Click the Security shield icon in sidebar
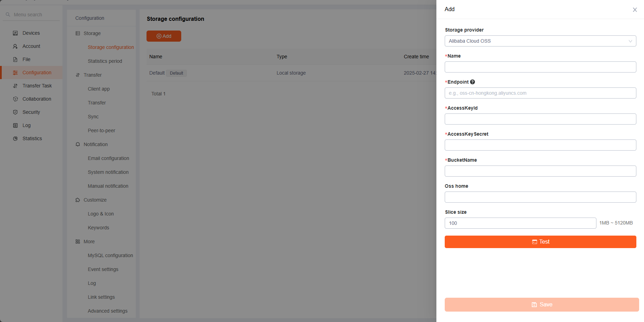This screenshot has width=644, height=322. [15, 112]
